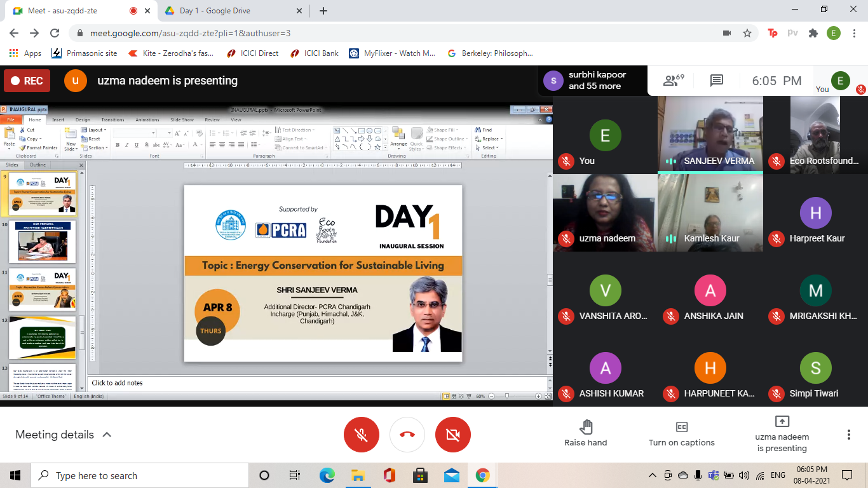
Task: Open a new browser tab
Action: (x=323, y=11)
